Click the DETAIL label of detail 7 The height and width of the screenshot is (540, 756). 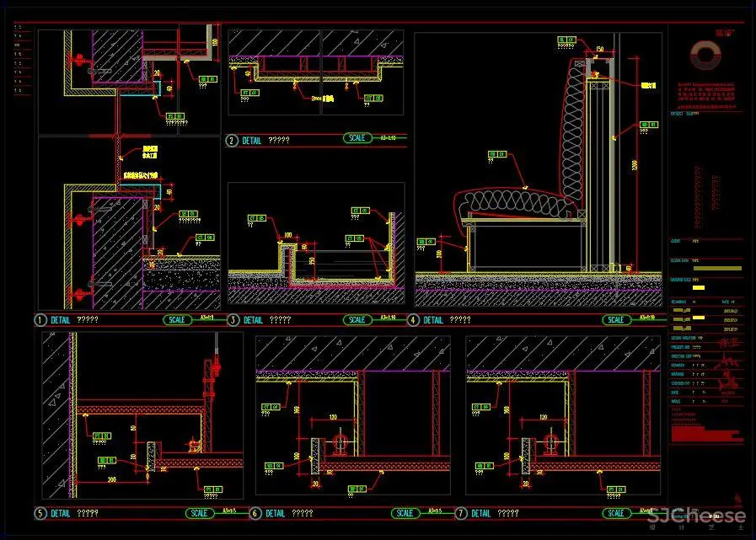[x=481, y=513]
